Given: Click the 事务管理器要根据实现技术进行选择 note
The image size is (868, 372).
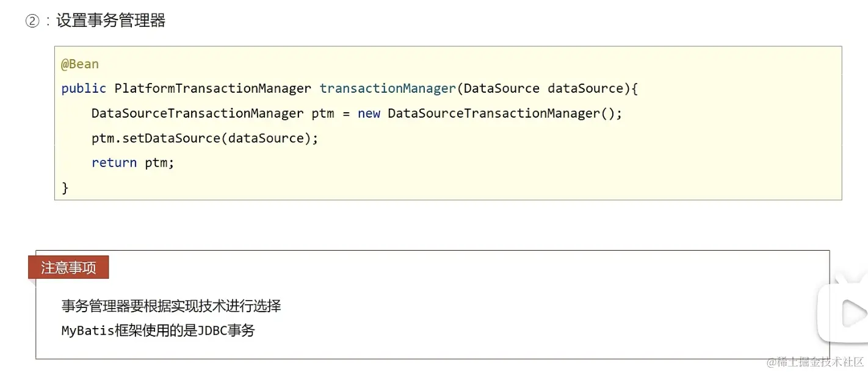Looking at the screenshot, I should [171, 306].
